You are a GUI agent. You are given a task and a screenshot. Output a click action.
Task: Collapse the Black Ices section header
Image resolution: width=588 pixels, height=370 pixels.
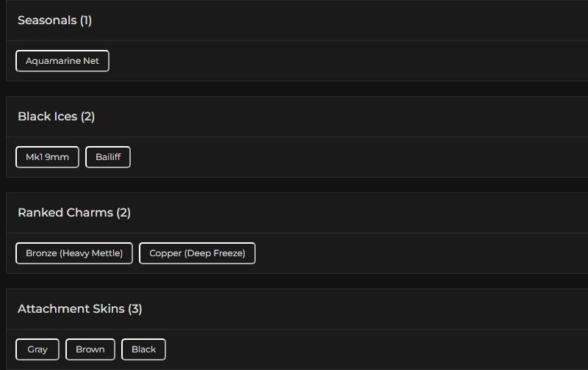47,117
